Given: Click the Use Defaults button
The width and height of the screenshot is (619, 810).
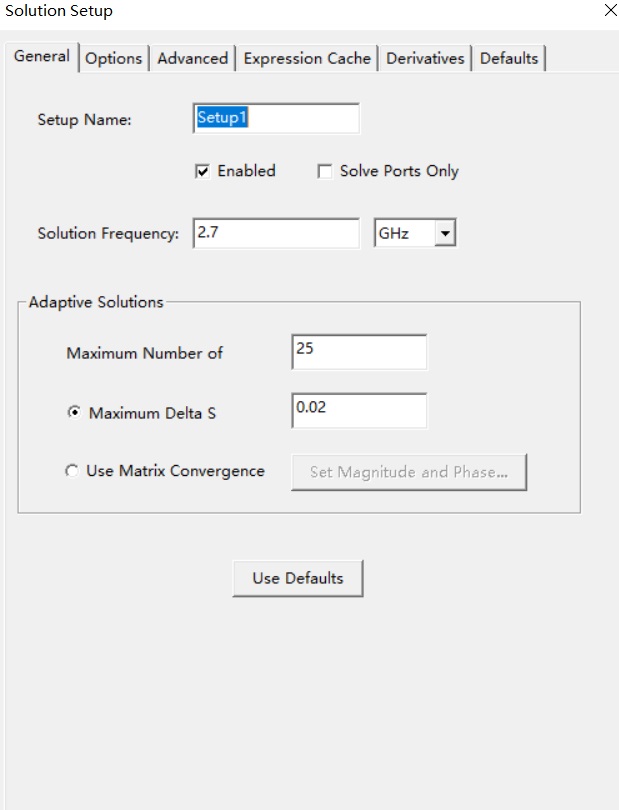Looking at the screenshot, I should [298, 578].
